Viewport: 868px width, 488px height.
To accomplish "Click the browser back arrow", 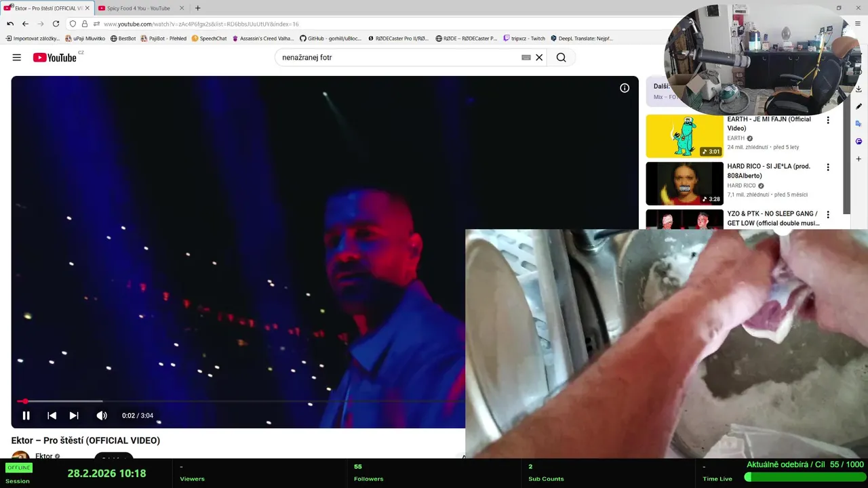I will tap(25, 24).
